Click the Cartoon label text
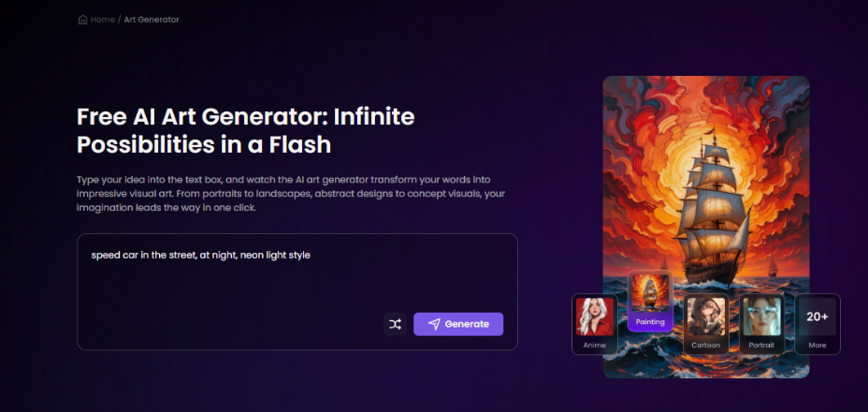This screenshot has width=868, height=412. (x=706, y=345)
